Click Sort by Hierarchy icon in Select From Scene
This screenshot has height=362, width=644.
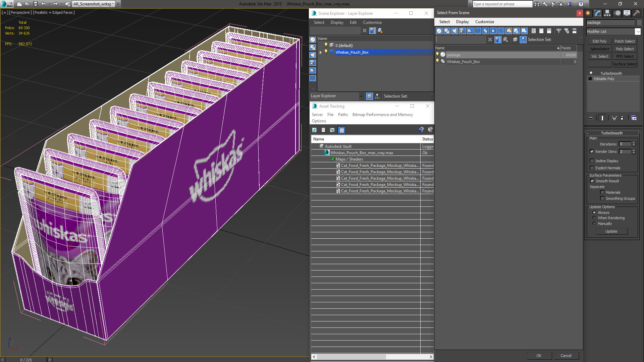click(x=523, y=40)
